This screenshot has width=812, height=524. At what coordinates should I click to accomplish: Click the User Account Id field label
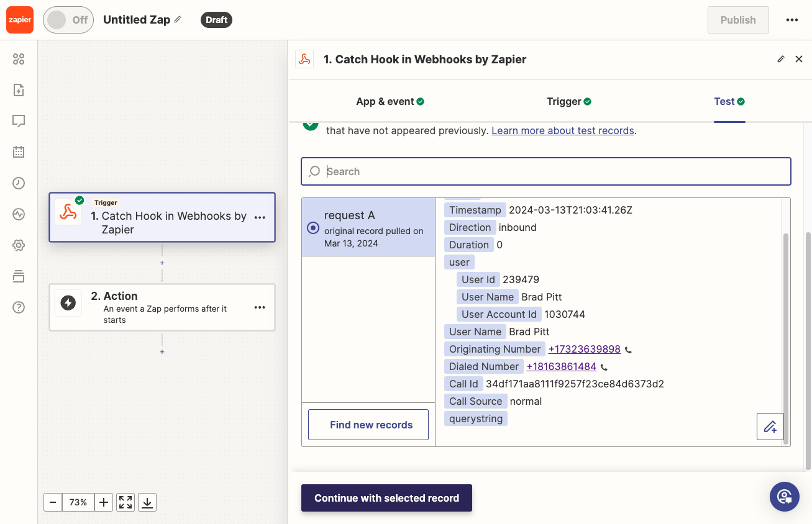pyautogui.click(x=499, y=314)
